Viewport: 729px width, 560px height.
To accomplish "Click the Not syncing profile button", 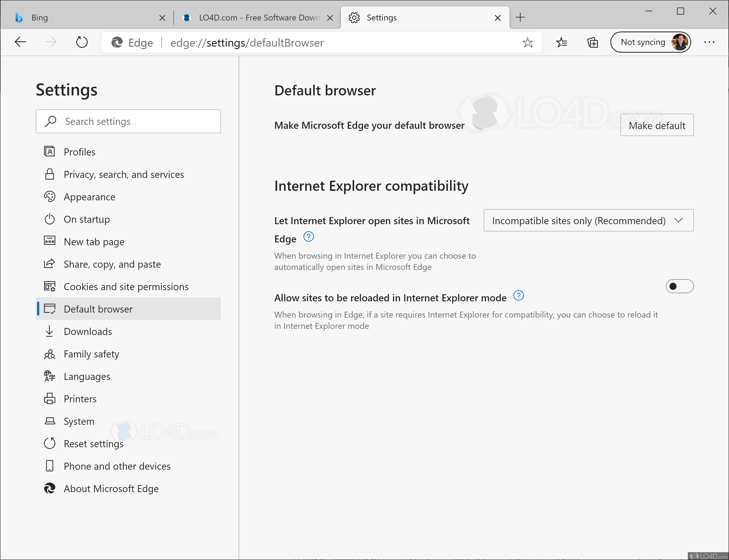I will tap(650, 42).
